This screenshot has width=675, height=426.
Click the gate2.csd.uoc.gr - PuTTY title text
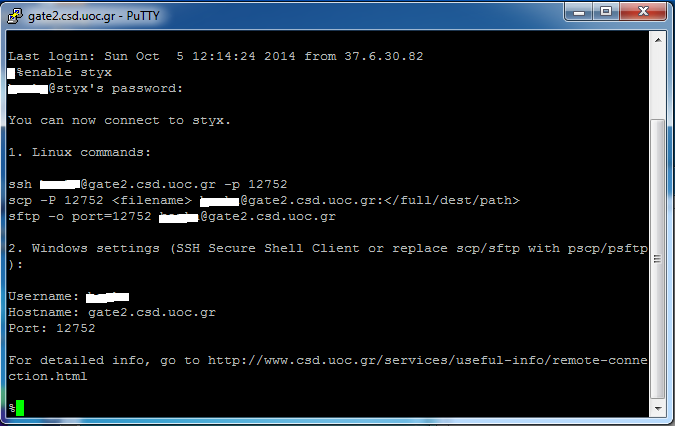tap(93, 16)
